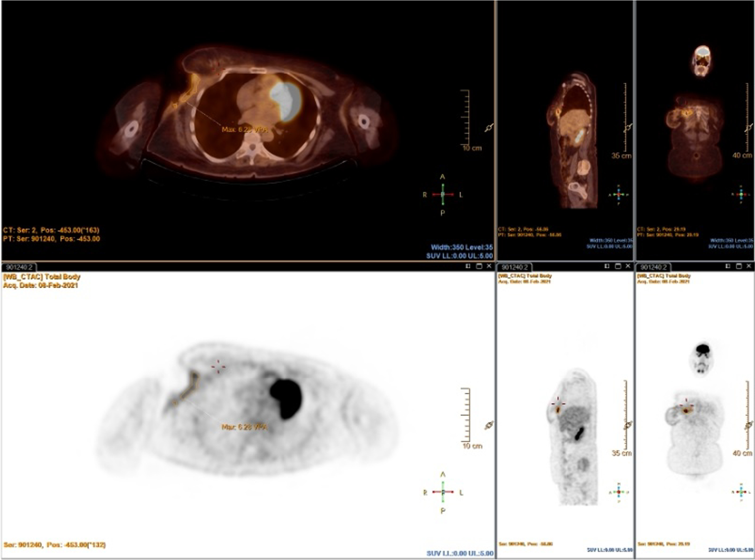Click the A/P/R/L orientation cross in axial PET view

pos(443,492)
